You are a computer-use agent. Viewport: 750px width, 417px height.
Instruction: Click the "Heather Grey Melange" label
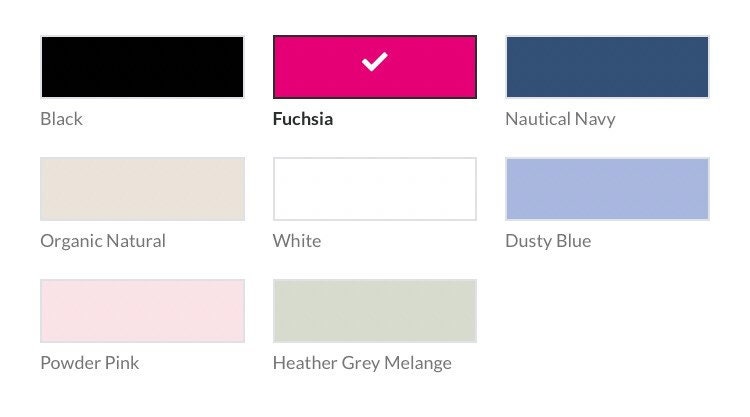(362, 363)
